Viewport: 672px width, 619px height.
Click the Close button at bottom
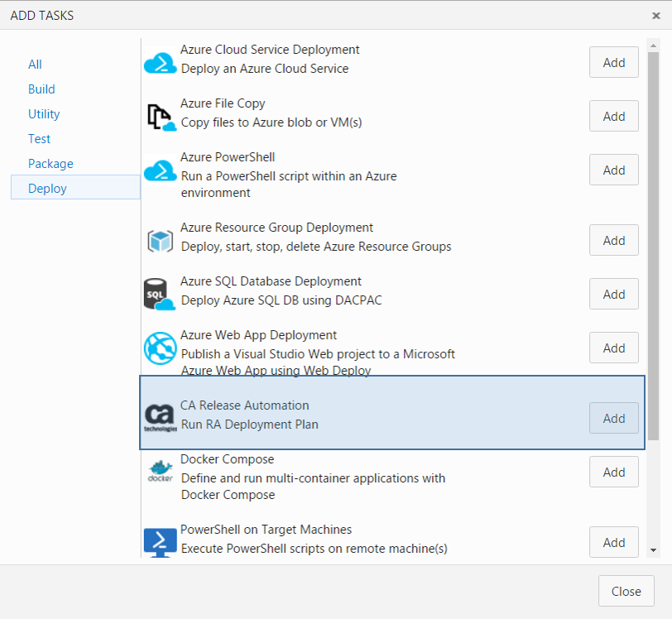tap(626, 591)
